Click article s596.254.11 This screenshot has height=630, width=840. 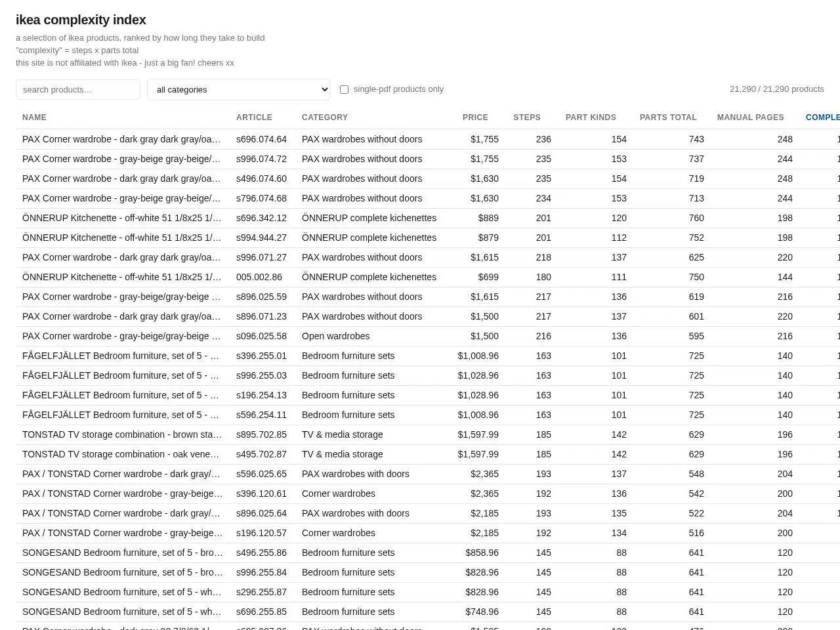(261, 415)
